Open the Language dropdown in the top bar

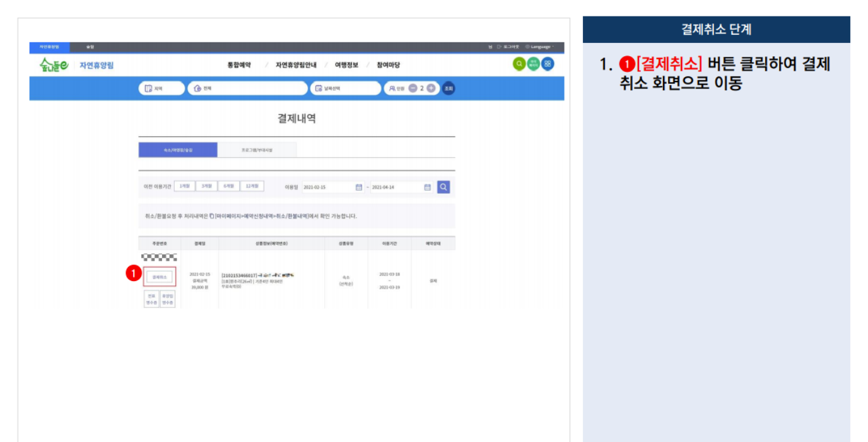coord(541,46)
